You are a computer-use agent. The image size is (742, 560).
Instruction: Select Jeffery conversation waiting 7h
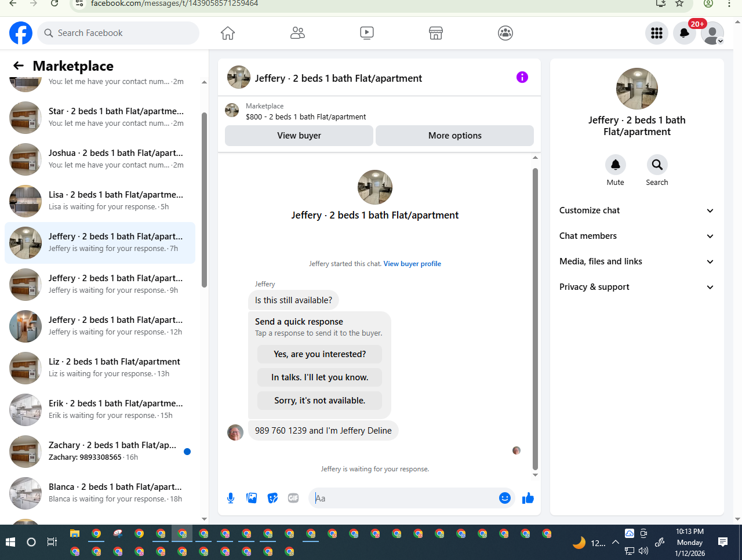click(100, 242)
